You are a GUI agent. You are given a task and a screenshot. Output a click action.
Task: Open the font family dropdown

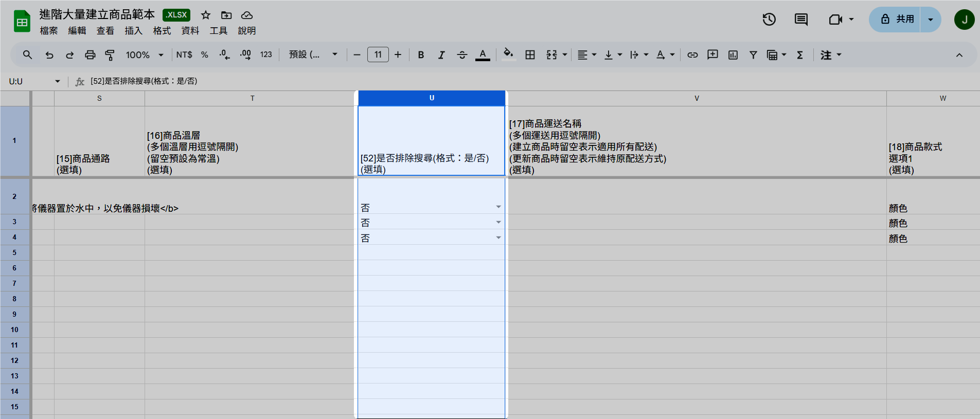pos(313,55)
